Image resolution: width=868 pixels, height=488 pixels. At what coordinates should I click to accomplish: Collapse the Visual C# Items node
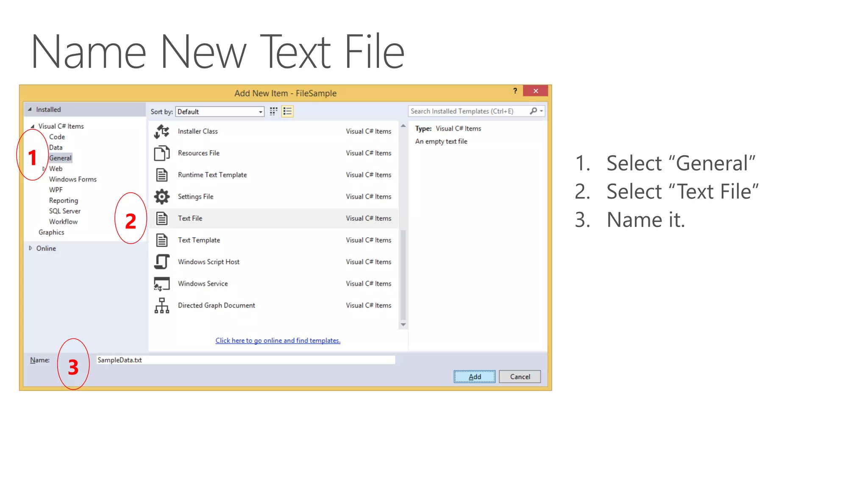(33, 126)
